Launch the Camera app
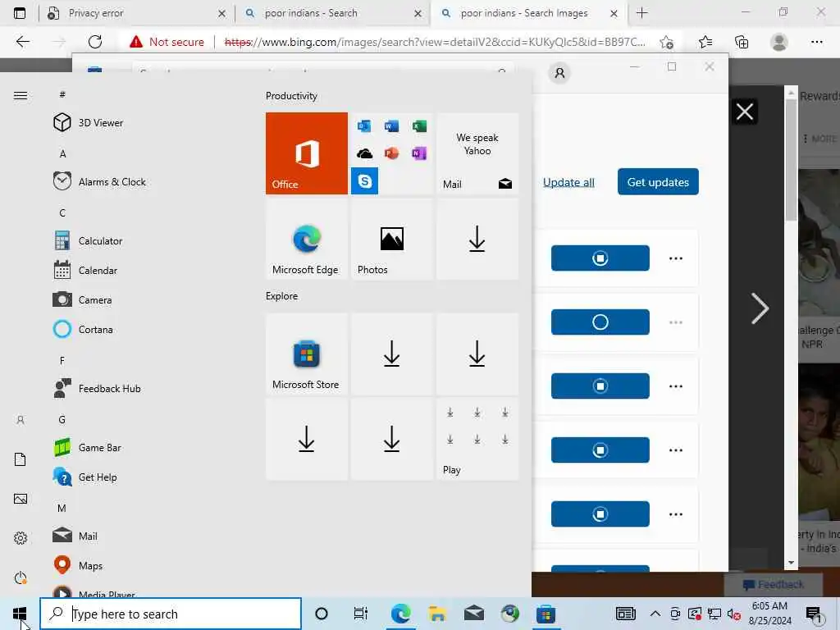Image resolution: width=840 pixels, height=630 pixels. coord(83,300)
